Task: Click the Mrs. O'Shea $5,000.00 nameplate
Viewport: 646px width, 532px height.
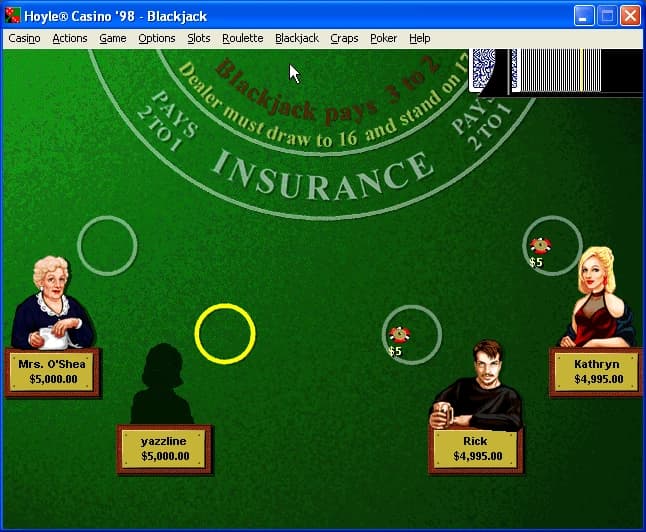Action: 52,372
